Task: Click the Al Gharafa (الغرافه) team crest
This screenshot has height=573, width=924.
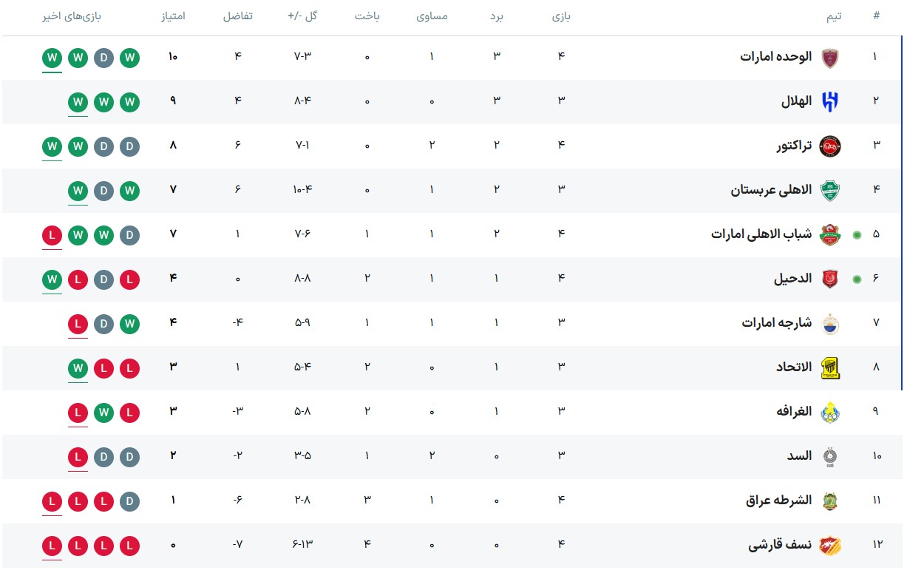Action: pos(831,412)
